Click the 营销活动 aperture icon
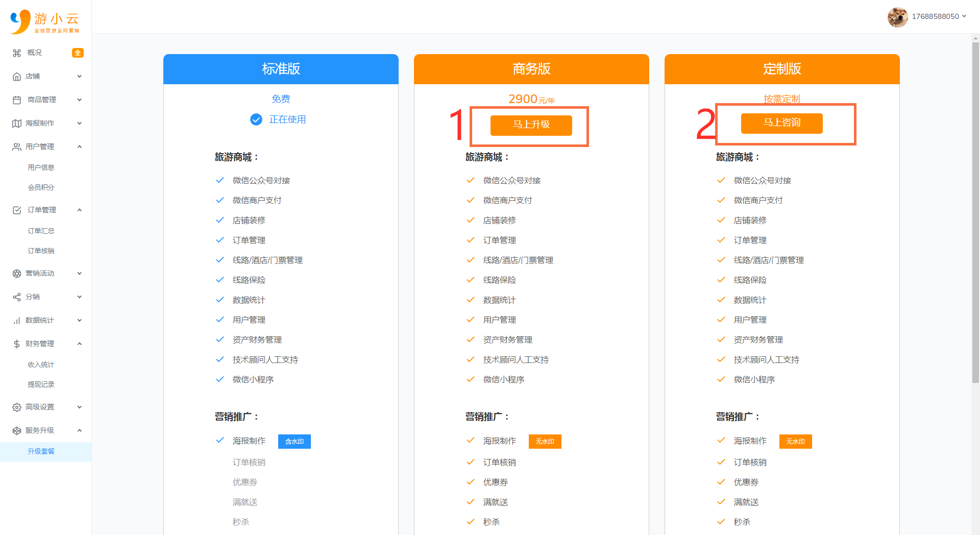Viewport: 980px width, 535px height. point(17,274)
